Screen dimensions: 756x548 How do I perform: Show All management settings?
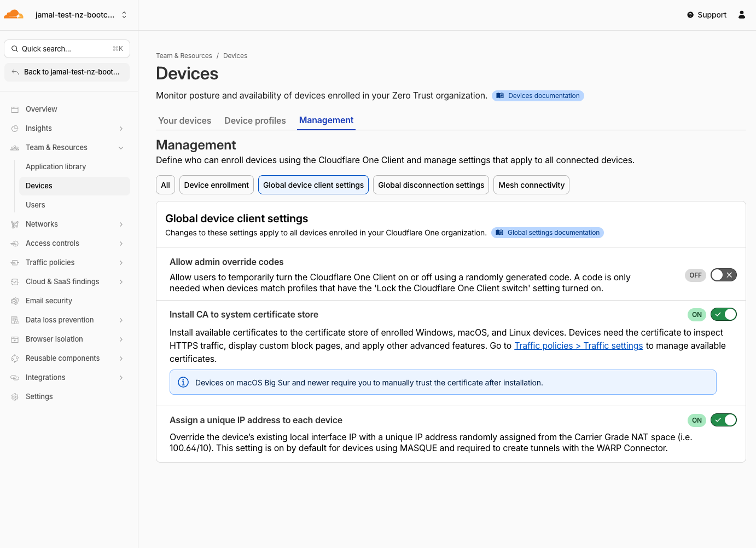coord(166,185)
